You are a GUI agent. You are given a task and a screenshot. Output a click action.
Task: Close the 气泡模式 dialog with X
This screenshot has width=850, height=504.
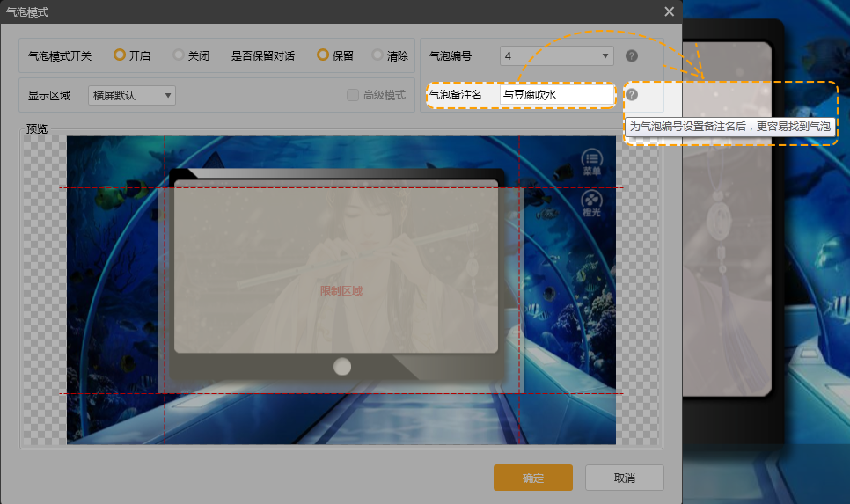670,11
